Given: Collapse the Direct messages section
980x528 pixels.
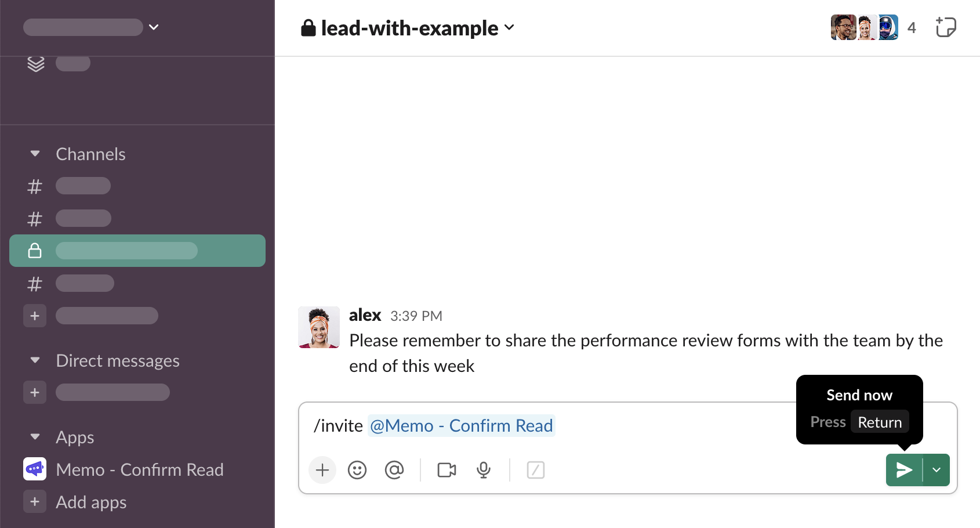Looking at the screenshot, I should [x=35, y=360].
